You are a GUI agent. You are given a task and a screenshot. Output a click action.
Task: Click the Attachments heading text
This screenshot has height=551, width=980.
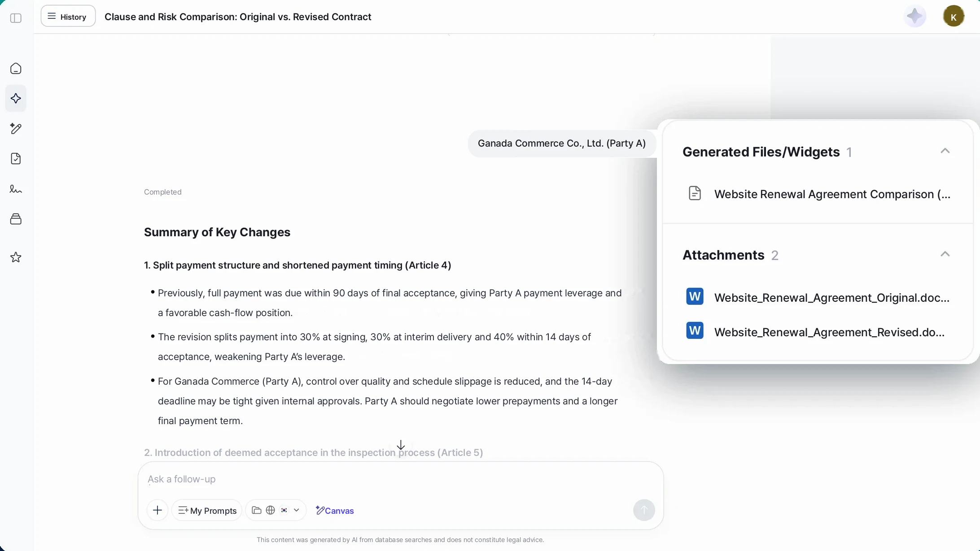point(723,255)
